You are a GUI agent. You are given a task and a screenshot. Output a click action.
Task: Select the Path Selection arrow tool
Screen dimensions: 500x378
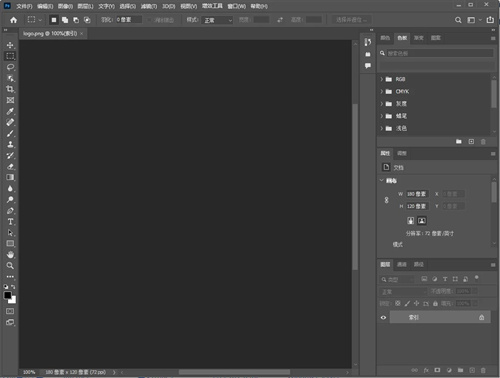(10, 233)
